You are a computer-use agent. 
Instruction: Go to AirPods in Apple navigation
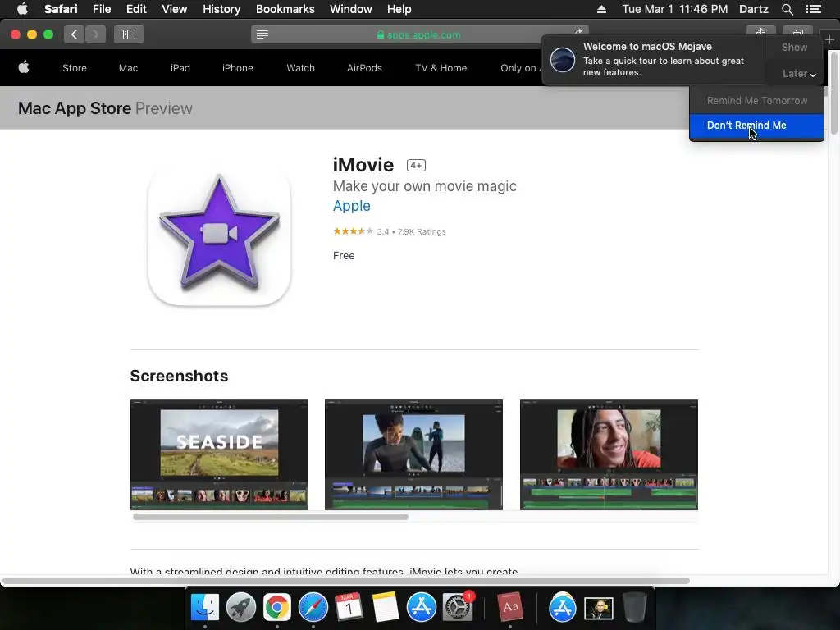point(364,68)
